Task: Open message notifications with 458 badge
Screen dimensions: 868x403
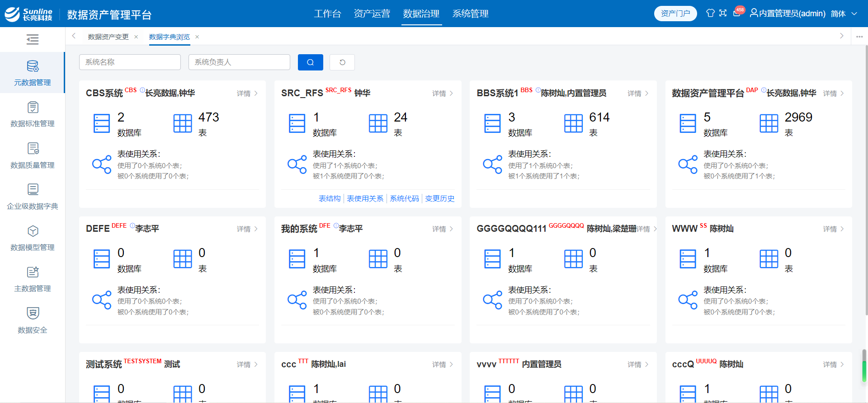Action: click(737, 12)
